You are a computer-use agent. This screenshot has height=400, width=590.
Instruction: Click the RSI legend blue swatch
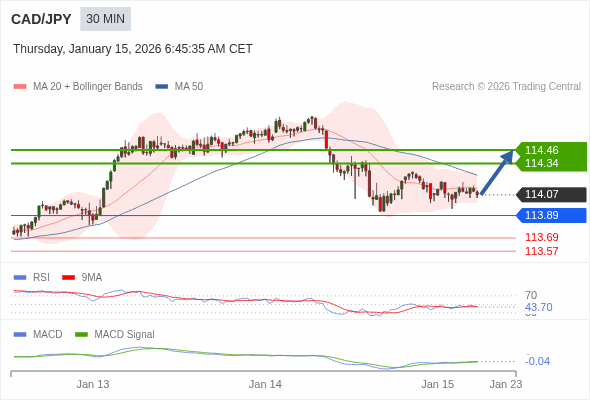point(20,278)
